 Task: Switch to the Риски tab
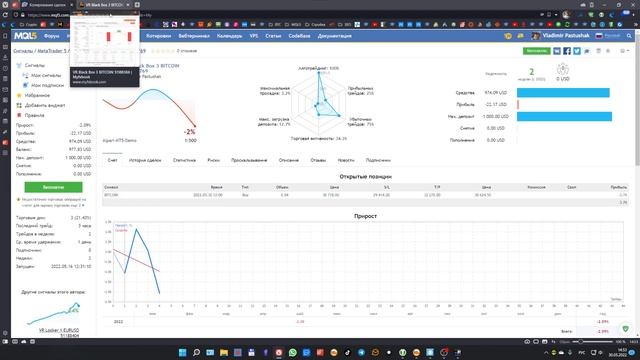click(x=213, y=160)
